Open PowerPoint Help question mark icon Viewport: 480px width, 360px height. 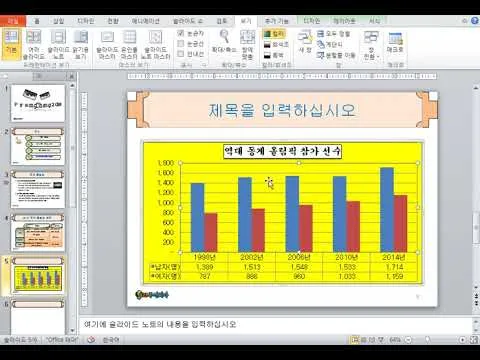point(475,21)
